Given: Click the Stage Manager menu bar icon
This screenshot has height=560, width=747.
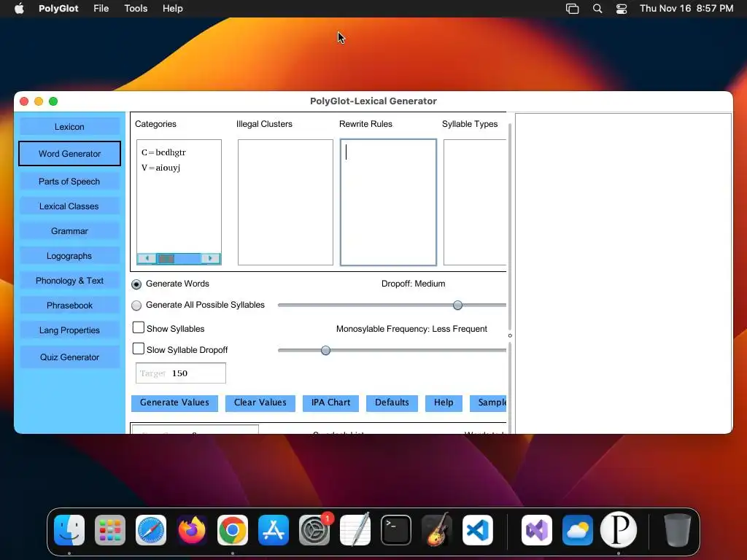Looking at the screenshot, I should pos(572,9).
